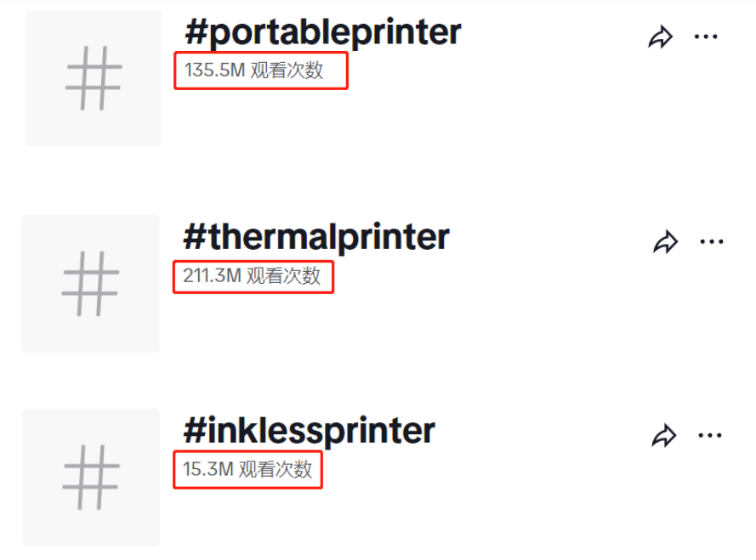
Task: Share the #portableprinter hashtag
Action: [660, 37]
